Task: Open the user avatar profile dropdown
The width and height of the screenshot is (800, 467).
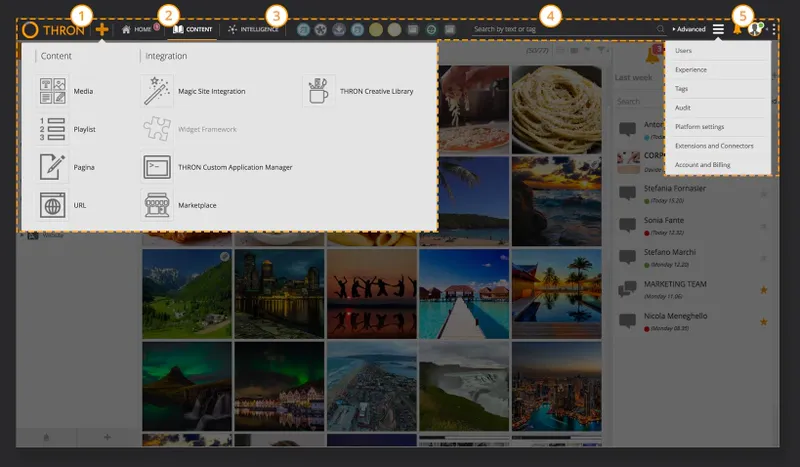Action: click(755, 29)
